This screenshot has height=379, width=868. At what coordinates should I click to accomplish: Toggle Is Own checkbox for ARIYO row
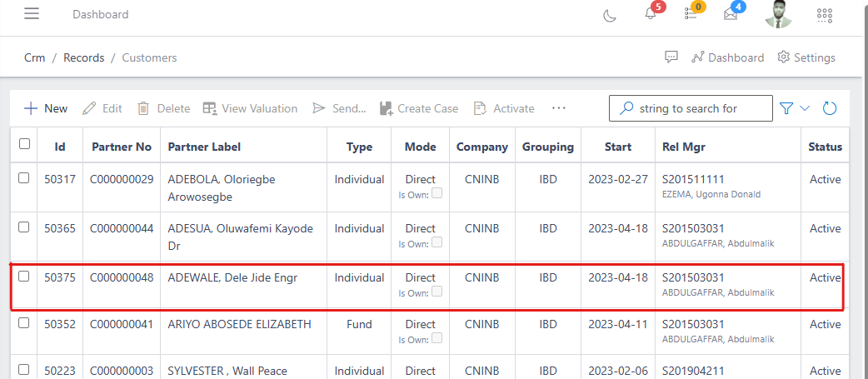pos(436,337)
